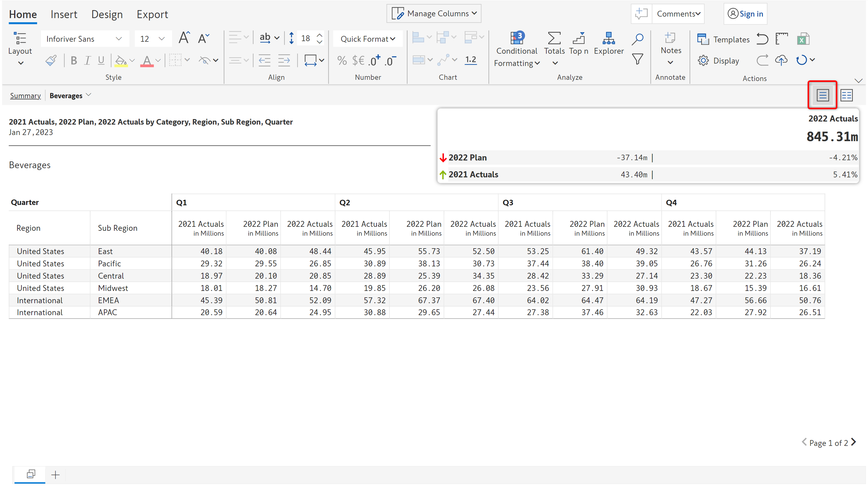Click the Sign in button
This screenshot has width=868, height=487.
(745, 14)
